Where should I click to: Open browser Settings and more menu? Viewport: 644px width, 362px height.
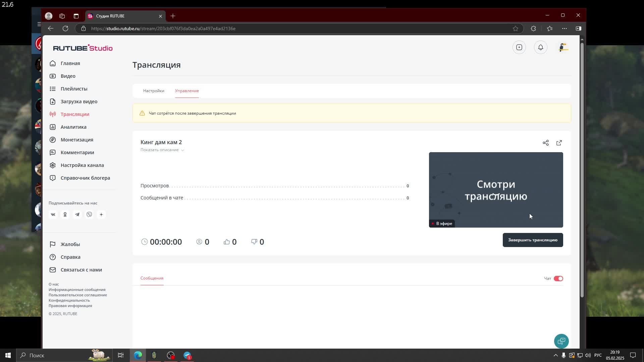[565, 28]
